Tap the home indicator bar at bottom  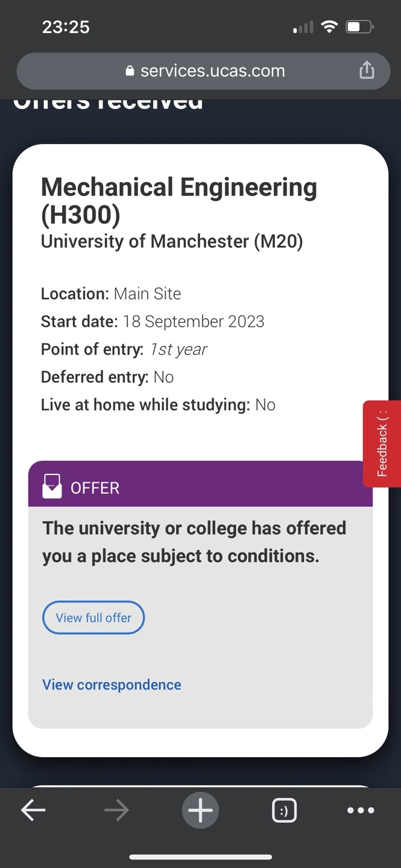pyautogui.click(x=200, y=857)
